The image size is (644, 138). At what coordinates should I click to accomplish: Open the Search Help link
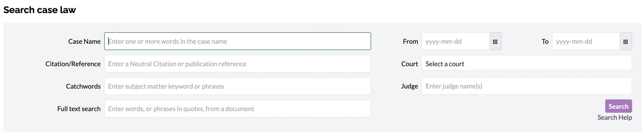(614, 118)
